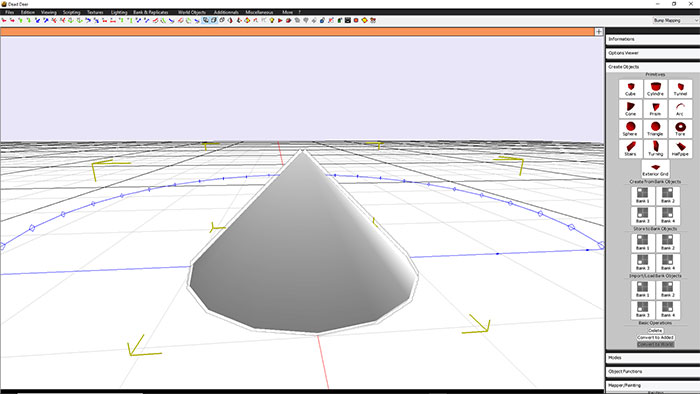Create an Exterior Grid object

click(x=655, y=169)
